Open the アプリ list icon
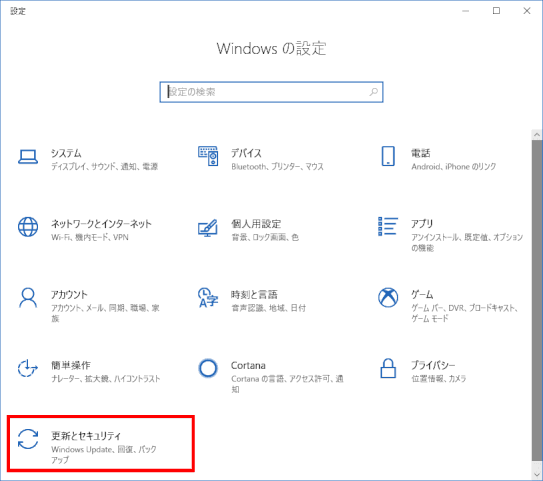This screenshot has height=481, width=543. (x=388, y=226)
